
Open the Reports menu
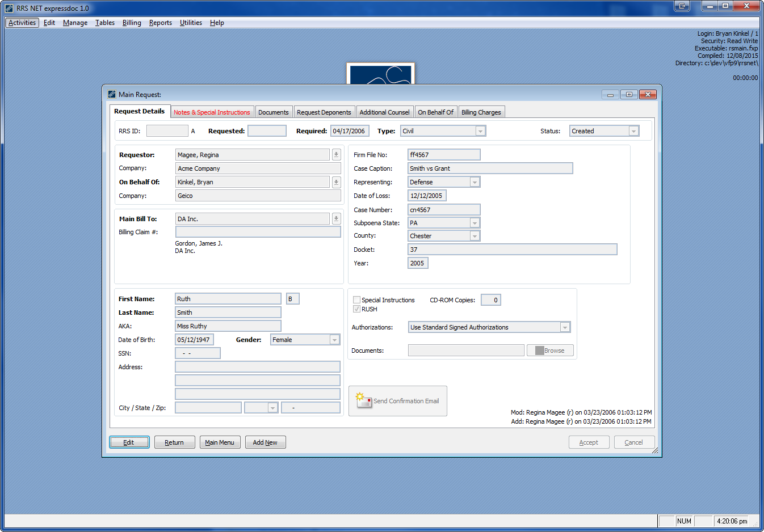pyautogui.click(x=161, y=23)
